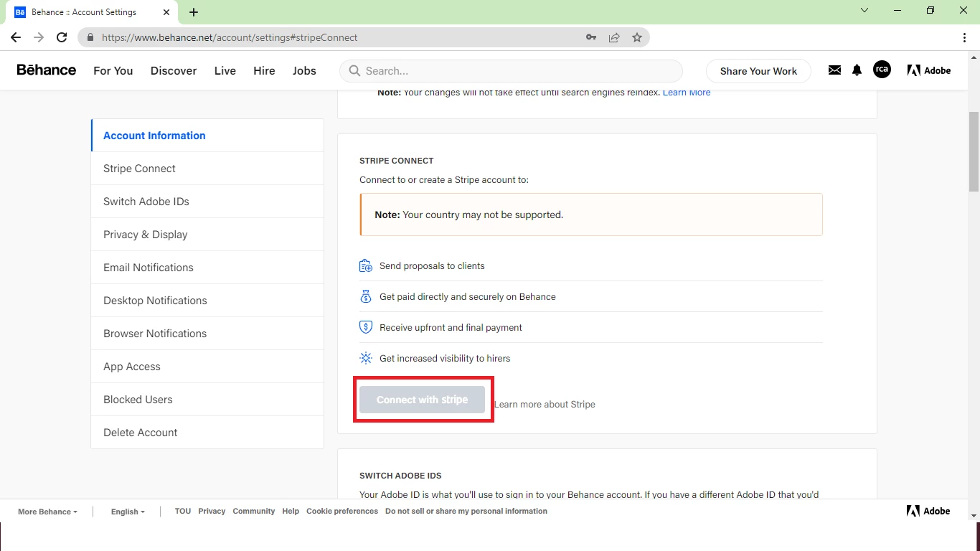Open Cookie preferences
980x551 pixels.
pyautogui.click(x=342, y=512)
